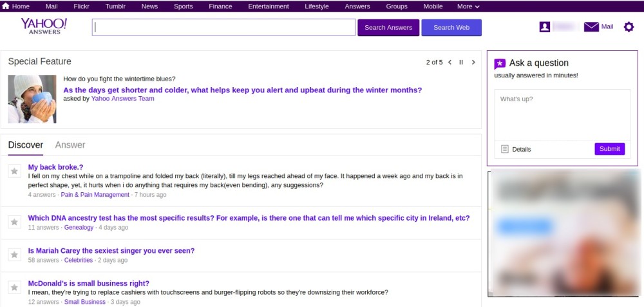Click the Home house icon in top bar
644x307 pixels.
[x=6, y=6]
